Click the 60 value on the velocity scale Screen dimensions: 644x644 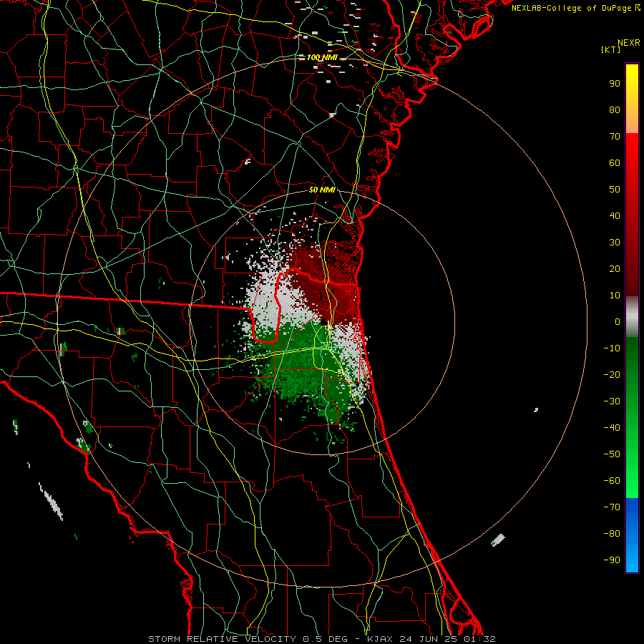tap(615, 162)
